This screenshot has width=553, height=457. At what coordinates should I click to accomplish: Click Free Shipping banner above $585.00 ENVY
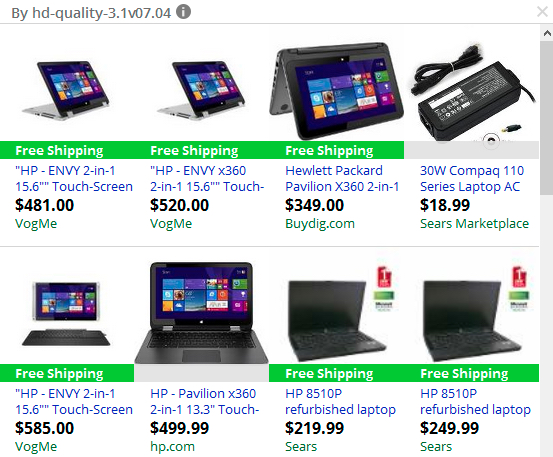pos(67,373)
